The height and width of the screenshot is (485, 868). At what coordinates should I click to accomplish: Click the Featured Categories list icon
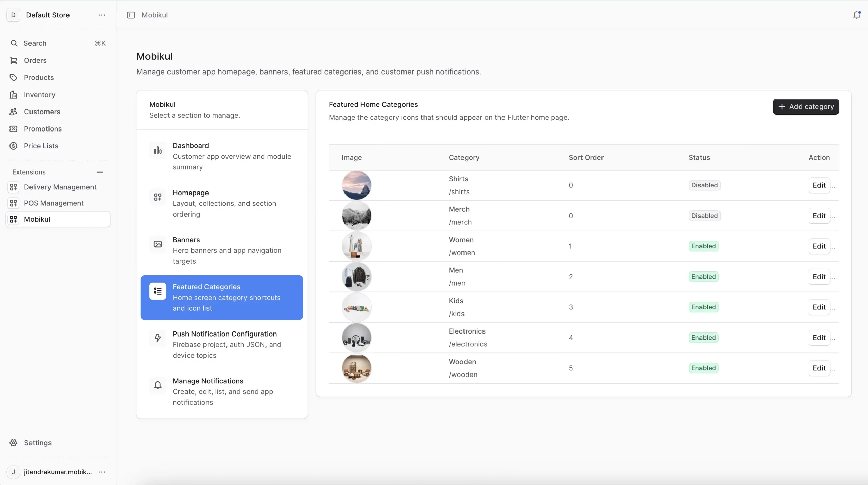pos(158,291)
